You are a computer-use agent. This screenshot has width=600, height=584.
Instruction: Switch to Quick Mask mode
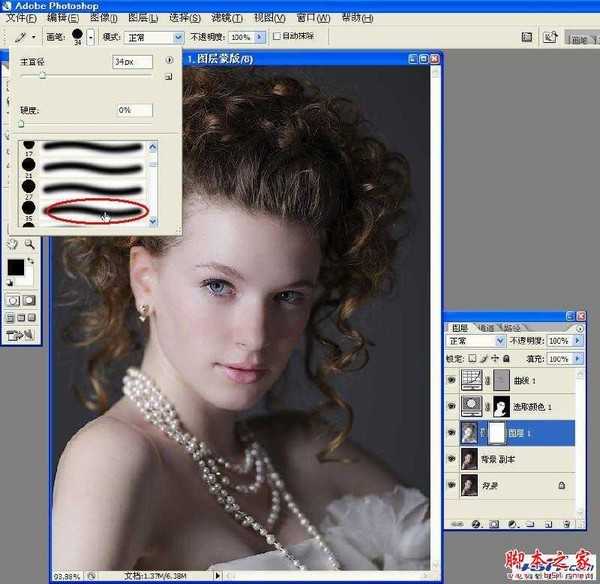[30, 300]
